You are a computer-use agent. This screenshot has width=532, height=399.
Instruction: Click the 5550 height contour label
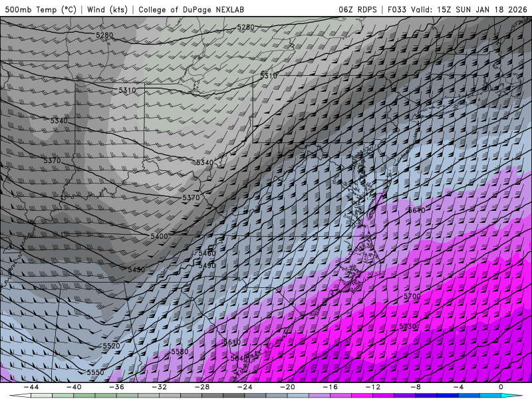95,372
